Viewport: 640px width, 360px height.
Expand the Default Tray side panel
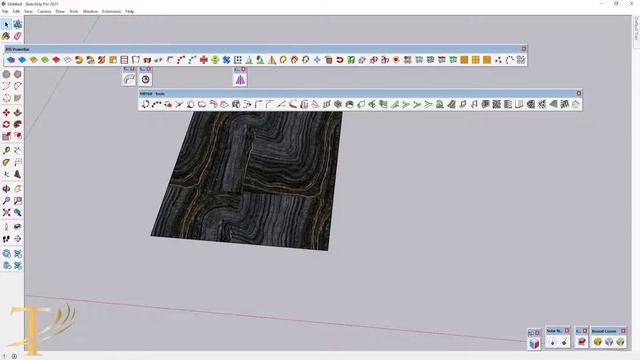point(636,28)
